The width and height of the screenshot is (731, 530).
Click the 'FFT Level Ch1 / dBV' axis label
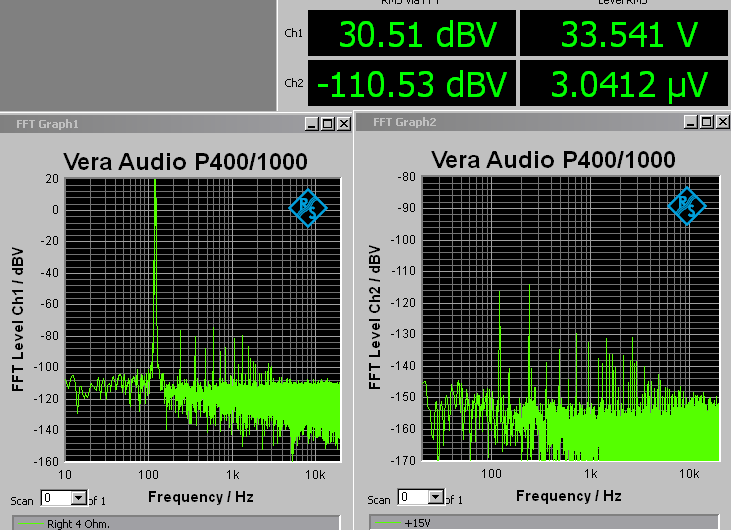pyautogui.click(x=18, y=320)
